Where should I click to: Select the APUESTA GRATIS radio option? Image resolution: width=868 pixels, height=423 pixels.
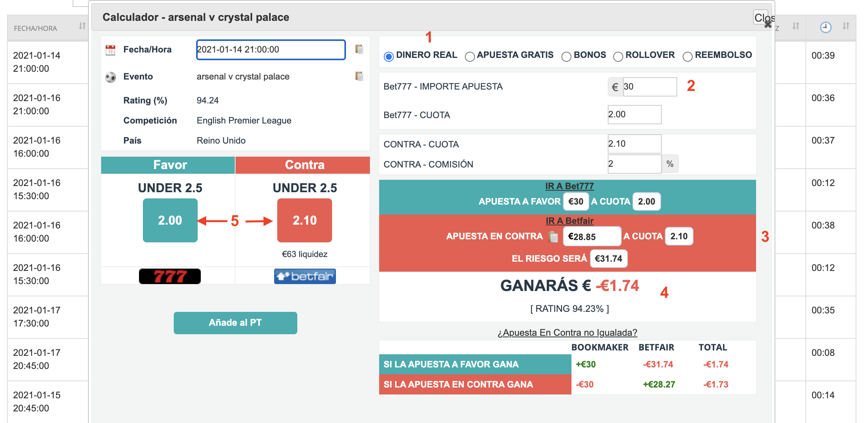[x=470, y=57]
